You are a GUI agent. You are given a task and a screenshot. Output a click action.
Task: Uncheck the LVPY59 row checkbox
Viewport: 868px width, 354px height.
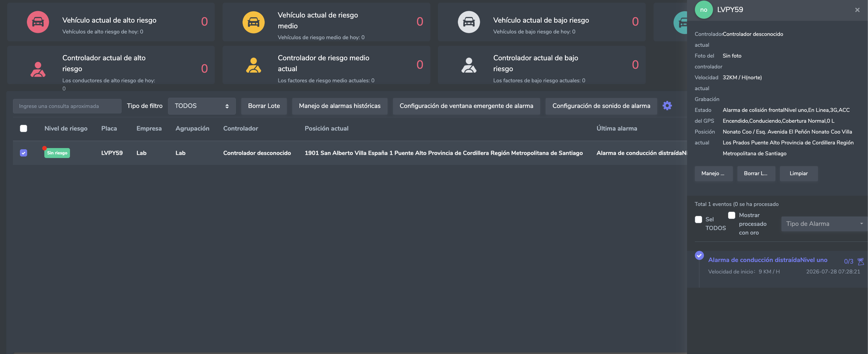(x=23, y=153)
